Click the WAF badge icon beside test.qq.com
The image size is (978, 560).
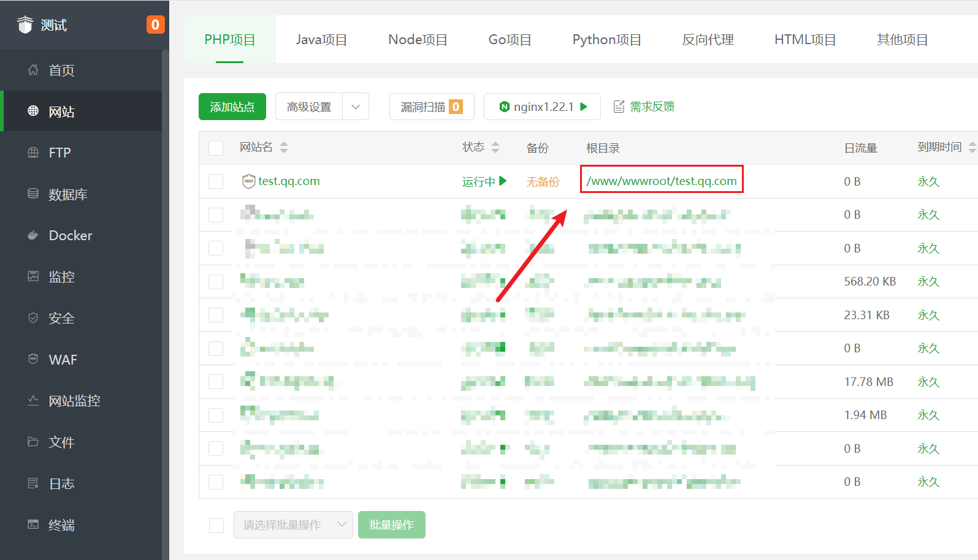248,181
